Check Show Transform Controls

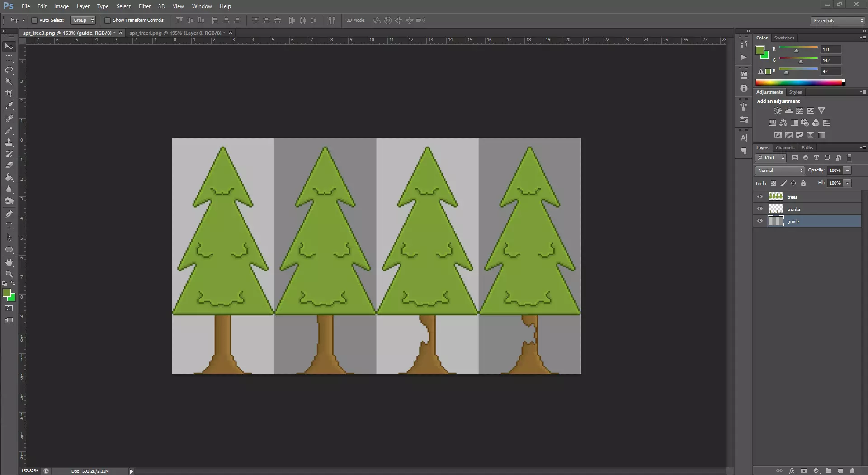[108, 20]
